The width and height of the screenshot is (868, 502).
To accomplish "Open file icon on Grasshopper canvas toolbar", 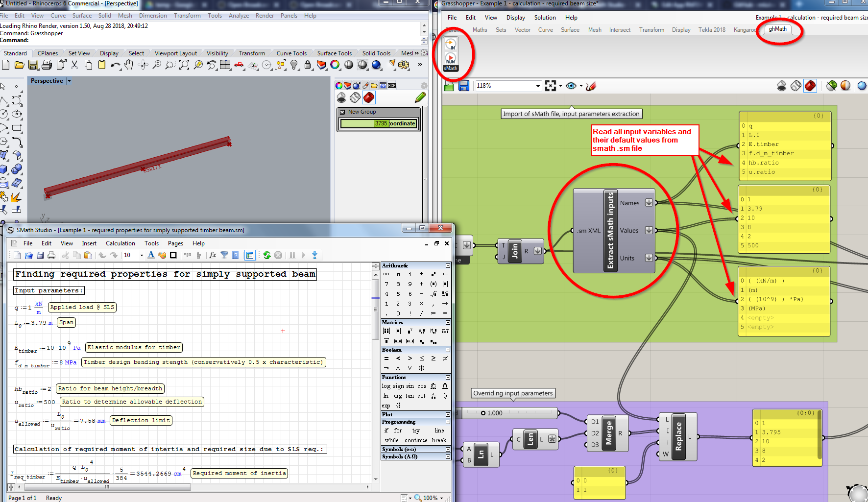I will tap(449, 86).
